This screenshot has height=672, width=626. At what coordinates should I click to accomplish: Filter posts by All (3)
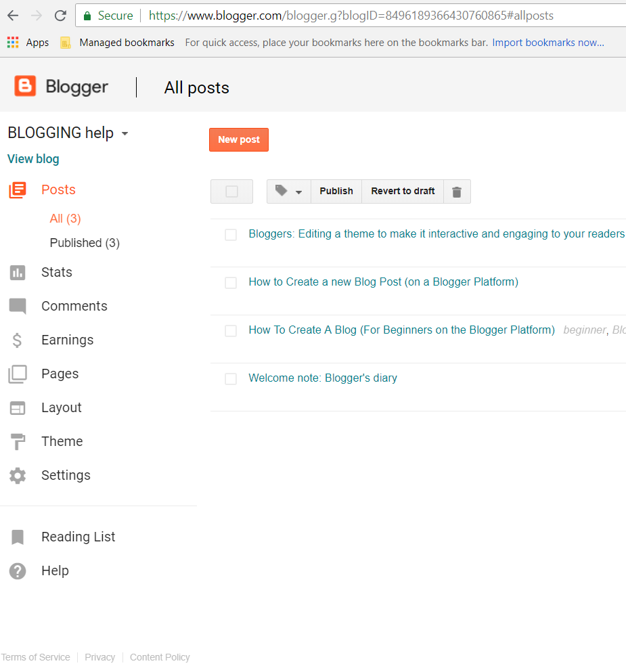pyautogui.click(x=65, y=219)
